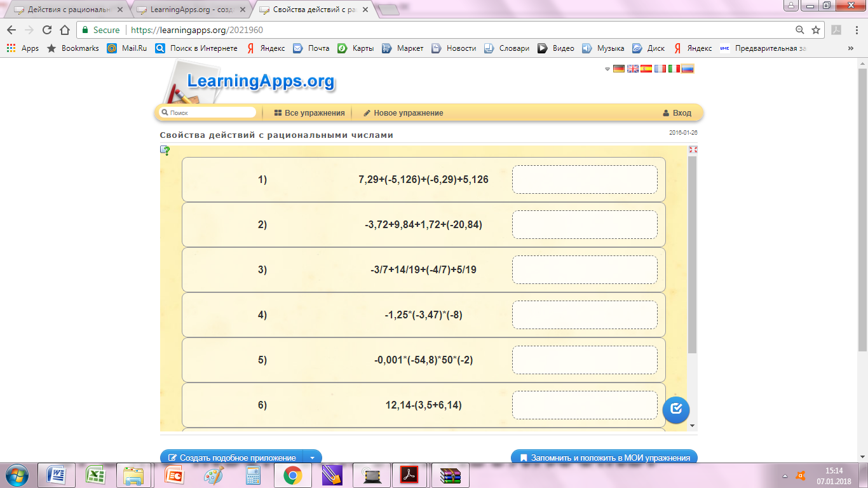Image resolution: width=868 pixels, height=488 pixels.
Task: Click Запомнить и положить в МОИ упражнения
Action: (604, 457)
